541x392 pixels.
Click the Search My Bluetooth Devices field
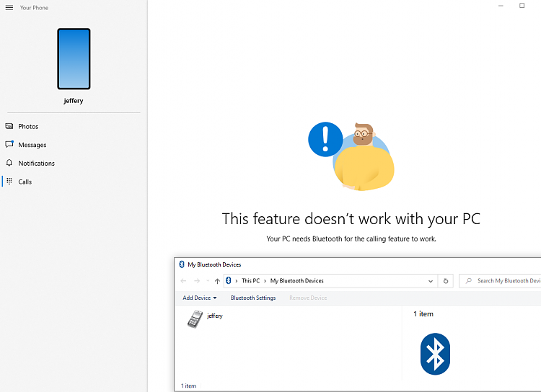(x=501, y=281)
